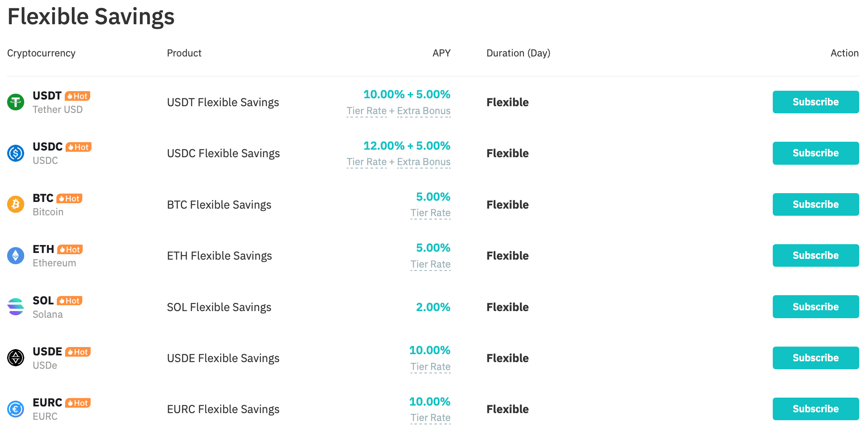Viewport: 868px width, 434px height.
Task: Open the Tier Rate link for USDT
Action: pos(366,111)
